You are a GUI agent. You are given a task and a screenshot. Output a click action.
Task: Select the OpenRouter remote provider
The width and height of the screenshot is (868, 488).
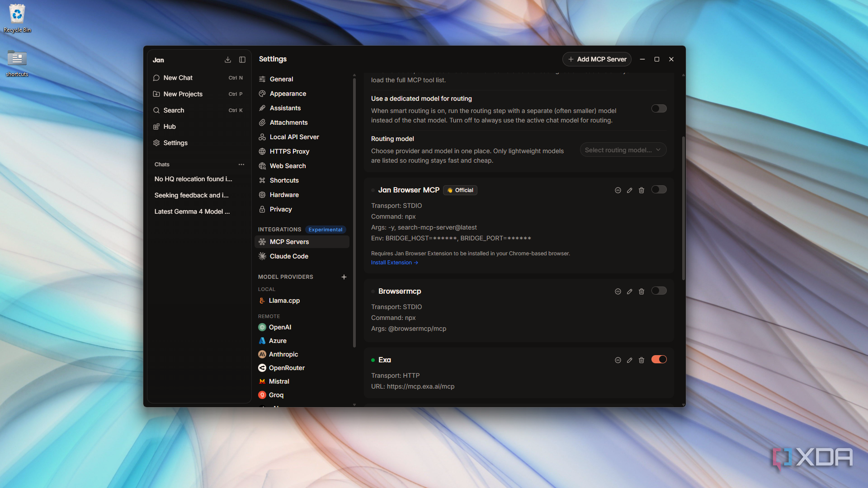tap(302, 368)
